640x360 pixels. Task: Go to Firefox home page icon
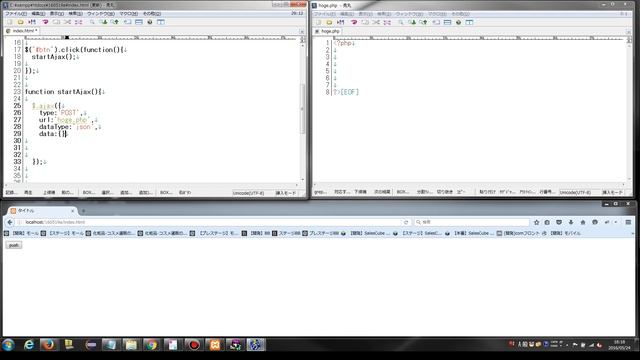pyautogui.click(x=583, y=222)
